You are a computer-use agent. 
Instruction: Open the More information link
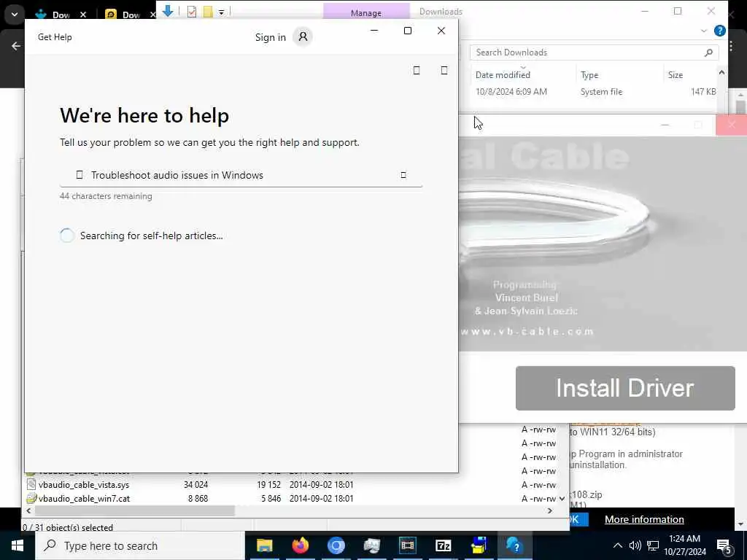(x=644, y=519)
